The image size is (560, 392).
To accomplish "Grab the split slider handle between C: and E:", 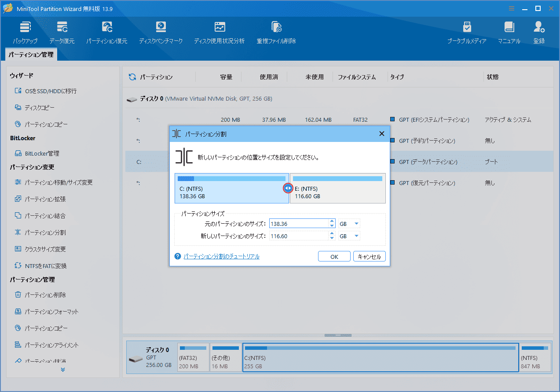I will (288, 188).
